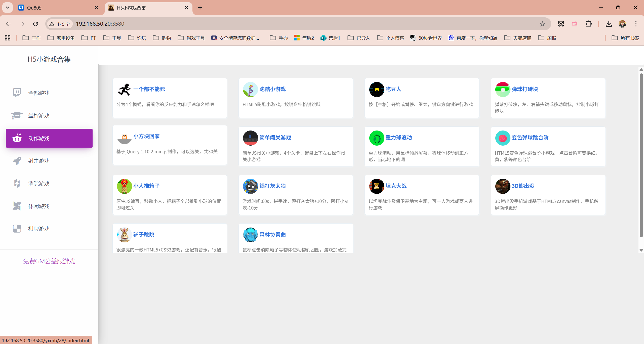The height and width of the screenshot is (344, 644).
Task: Expand the tab search dropdown arrow
Action: [8, 8]
